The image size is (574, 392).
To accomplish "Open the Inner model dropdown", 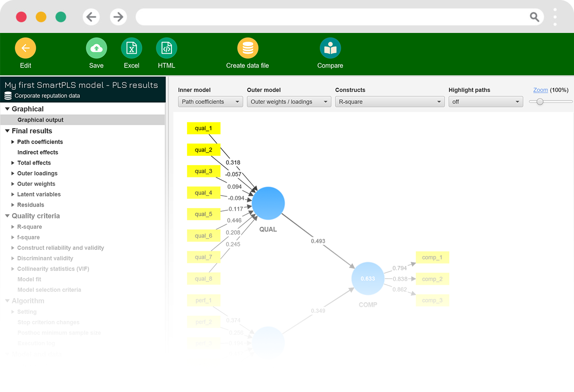I will [210, 102].
